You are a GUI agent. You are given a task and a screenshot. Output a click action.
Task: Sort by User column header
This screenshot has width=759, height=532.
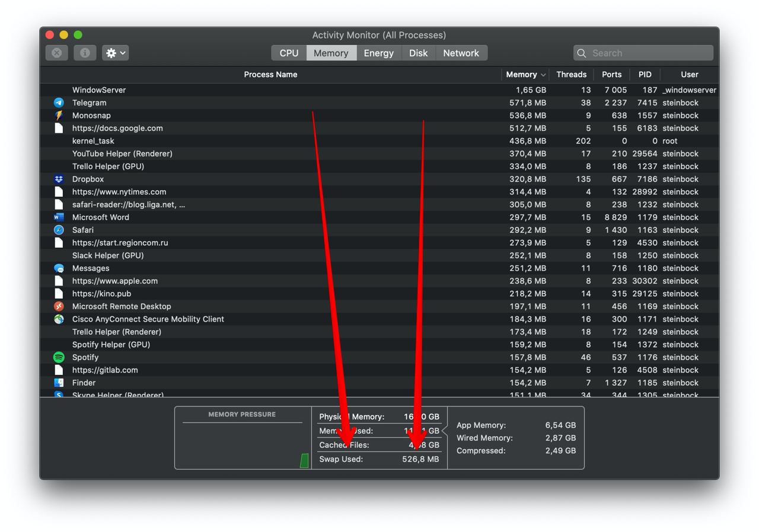690,74
